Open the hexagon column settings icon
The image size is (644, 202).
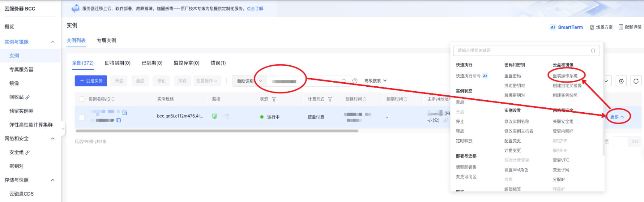[x=621, y=81]
